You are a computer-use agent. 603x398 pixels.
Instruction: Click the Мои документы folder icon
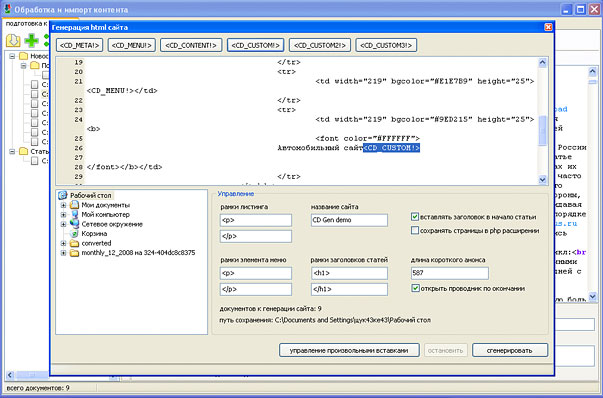(x=74, y=205)
